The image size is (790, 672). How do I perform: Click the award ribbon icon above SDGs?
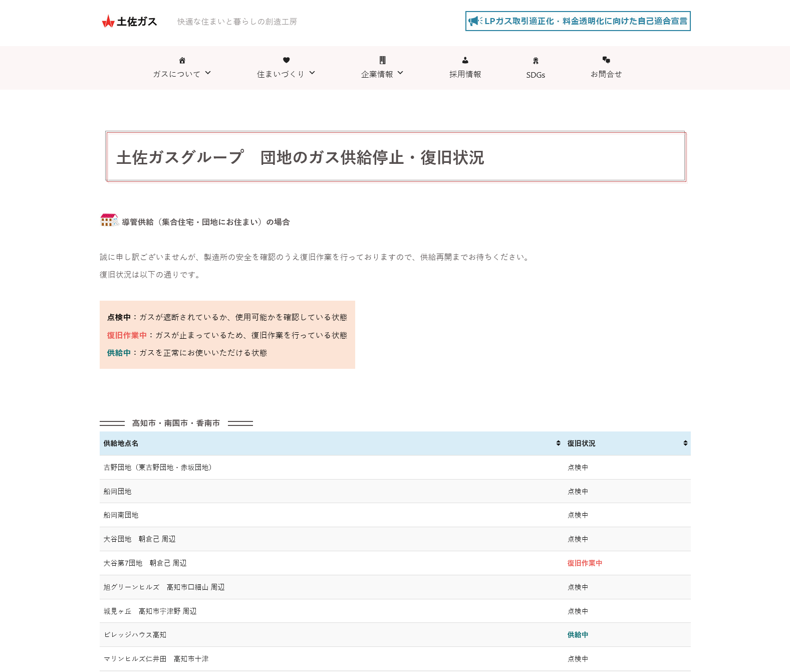point(536,61)
